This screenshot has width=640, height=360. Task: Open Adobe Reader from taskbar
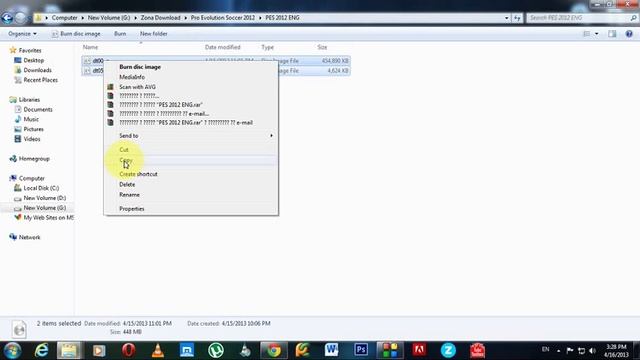coord(419,350)
